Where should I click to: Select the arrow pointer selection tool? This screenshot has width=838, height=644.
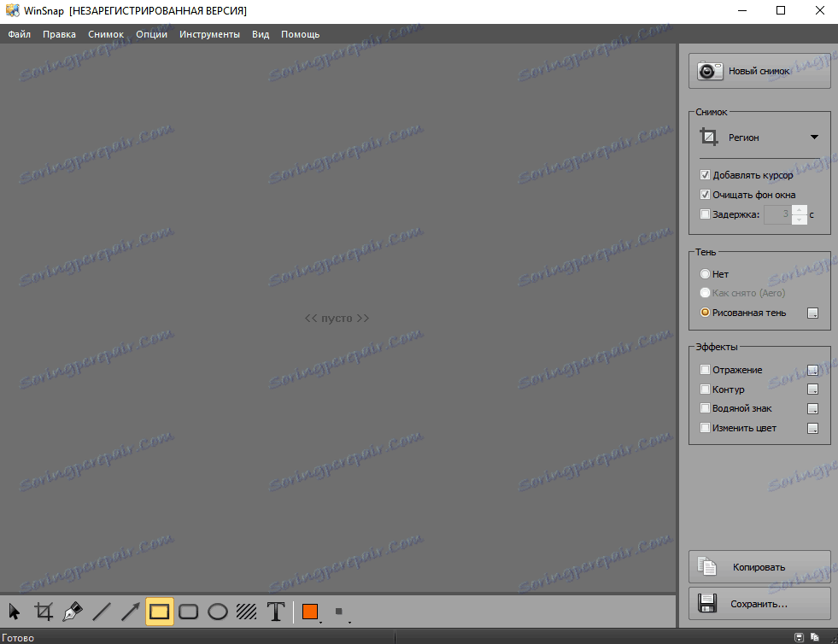15,612
